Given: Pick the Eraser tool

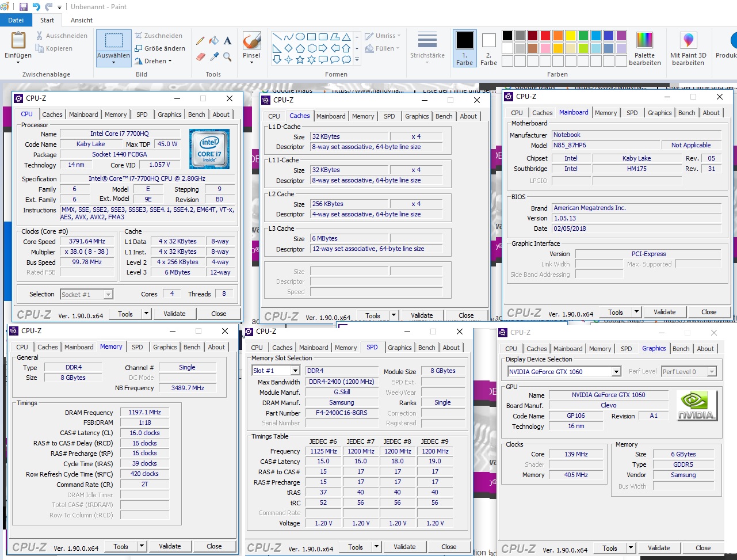Looking at the screenshot, I should (200, 56).
